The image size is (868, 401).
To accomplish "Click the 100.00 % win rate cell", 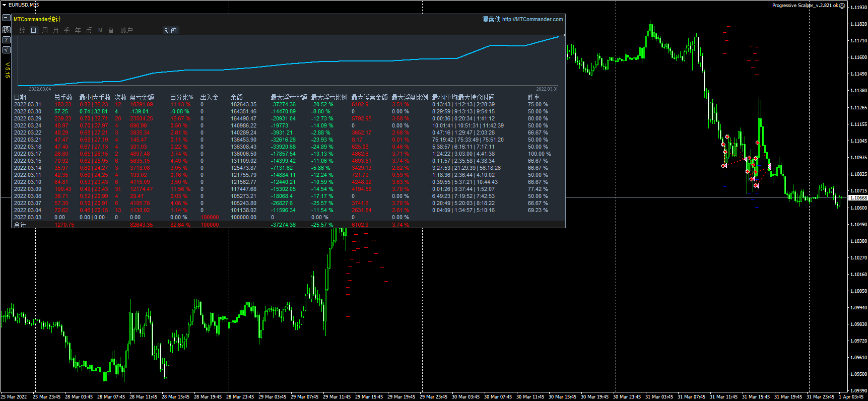I will point(539,154).
